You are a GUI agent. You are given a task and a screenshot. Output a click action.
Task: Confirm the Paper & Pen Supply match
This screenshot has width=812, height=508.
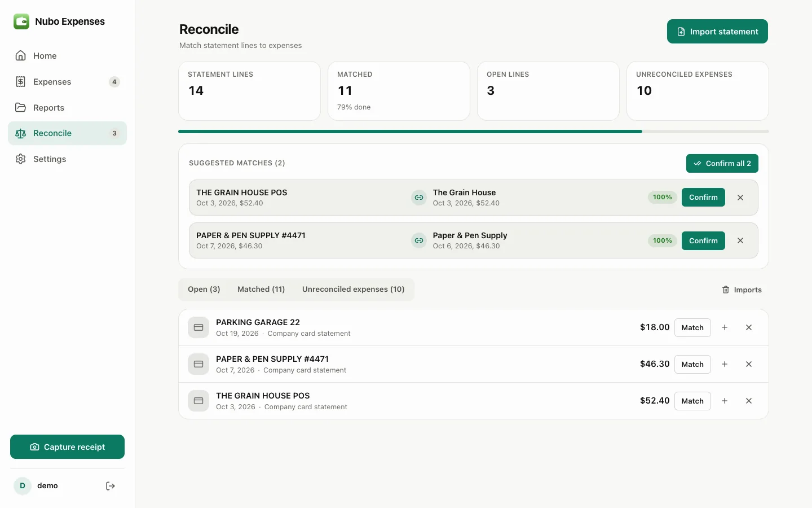pos(703,240)
